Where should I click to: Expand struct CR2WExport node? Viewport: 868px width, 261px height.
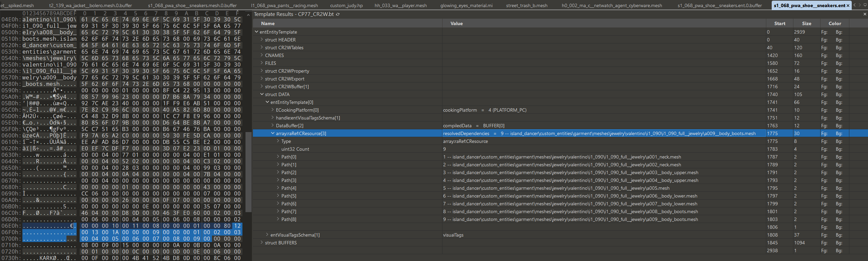click(x=262, y=78)
